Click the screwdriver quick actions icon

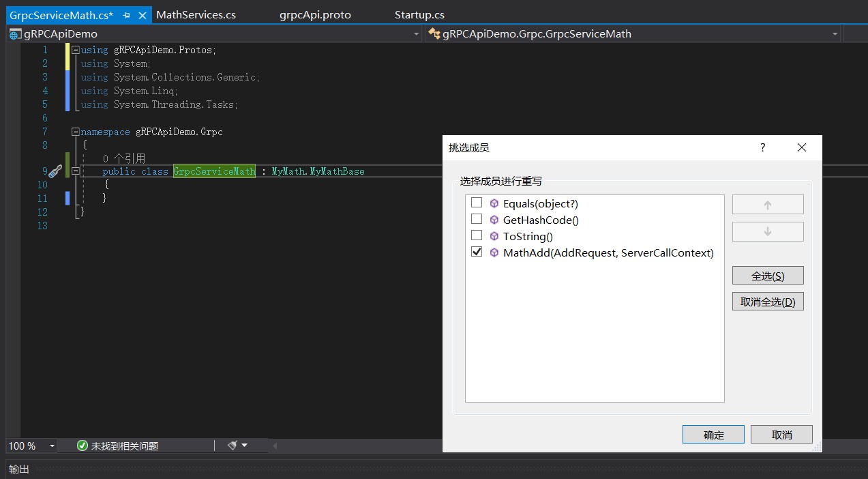(x=55, y=171)
